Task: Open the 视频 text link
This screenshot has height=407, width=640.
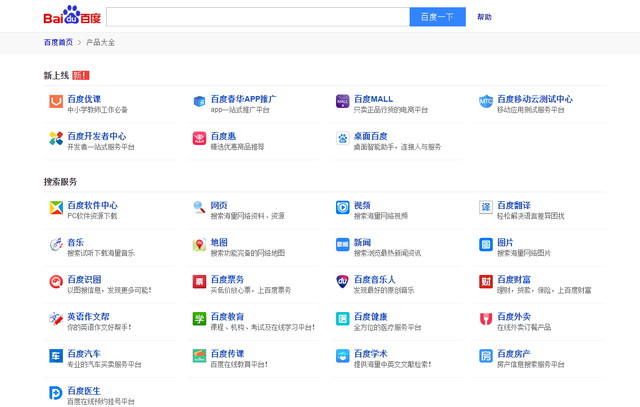Action: coord(362,205)
